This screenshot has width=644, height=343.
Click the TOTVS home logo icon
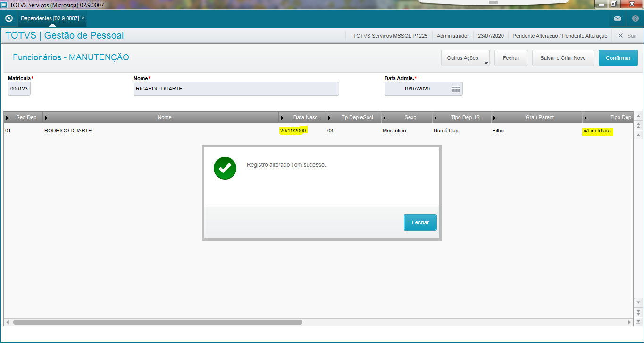coord(8,18)
